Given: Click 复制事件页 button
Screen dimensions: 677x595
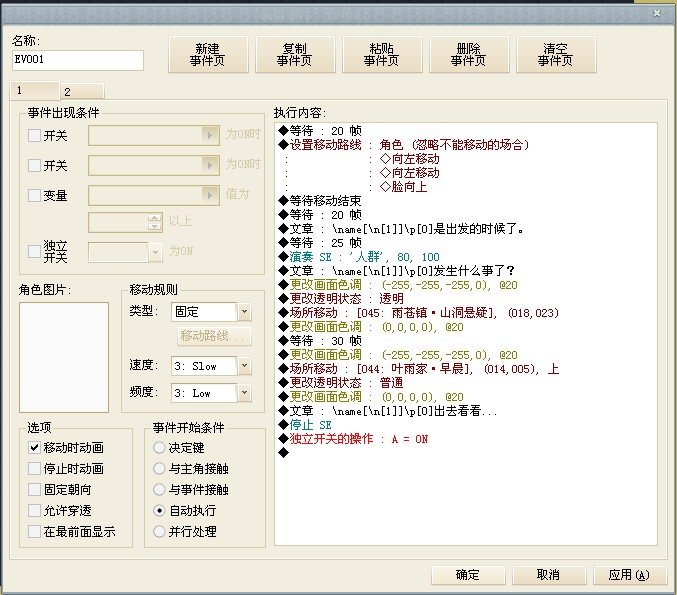Looking at the screenshot, I should (x=295, y=54).
